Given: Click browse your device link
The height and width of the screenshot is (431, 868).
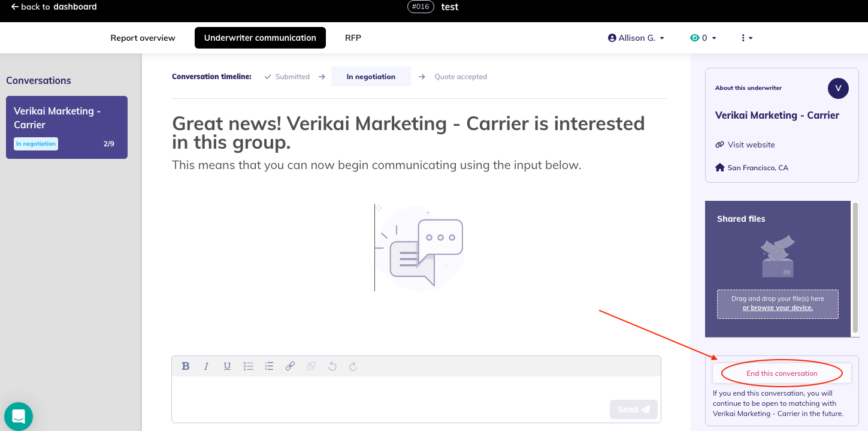Looking at the screenshot, I should coord(778,308).
